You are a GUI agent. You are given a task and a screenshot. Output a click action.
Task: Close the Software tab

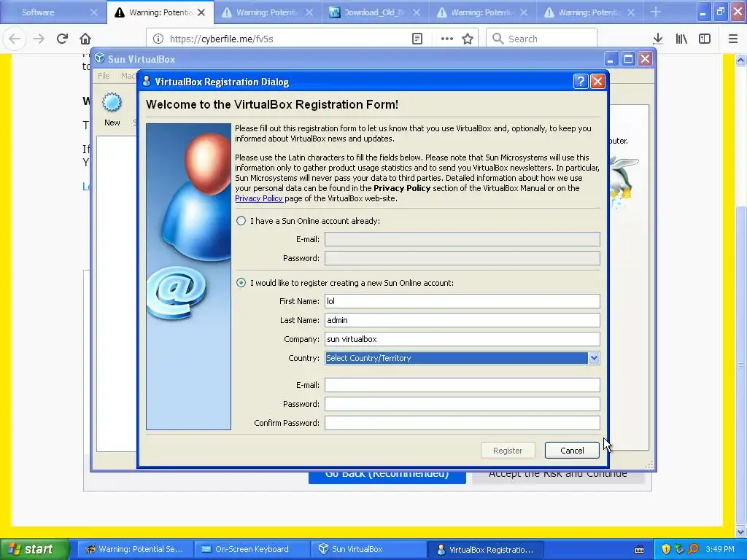tap(94, 12)
